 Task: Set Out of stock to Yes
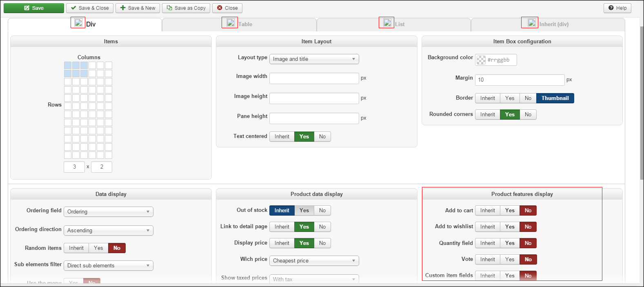pos(304,211)
